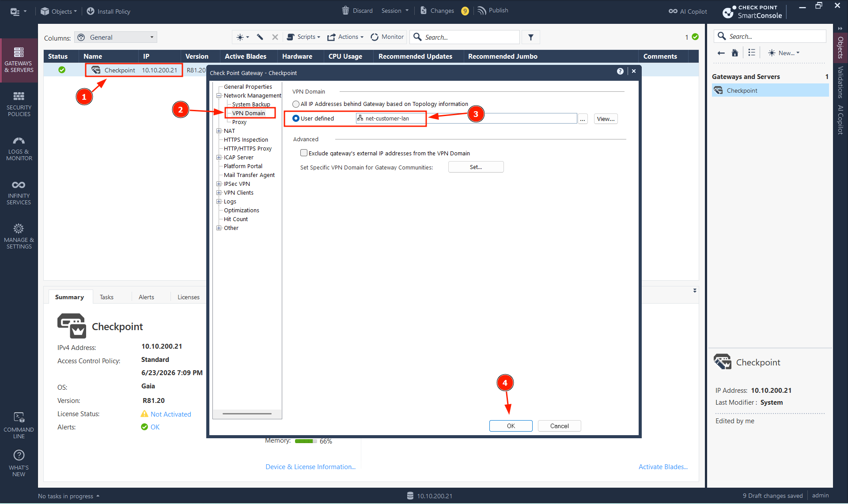
Task: Open the Actions dropdown
Action: tap(345, 37)
